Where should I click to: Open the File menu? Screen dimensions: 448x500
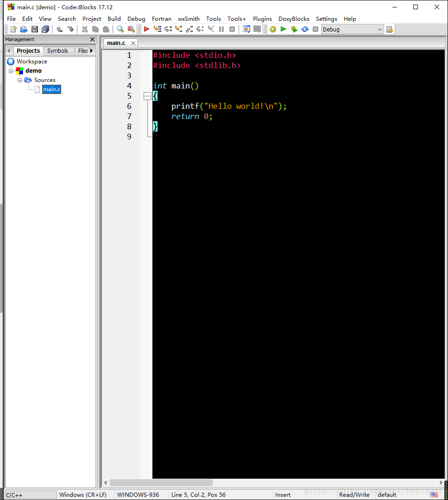tap(11, 19)
